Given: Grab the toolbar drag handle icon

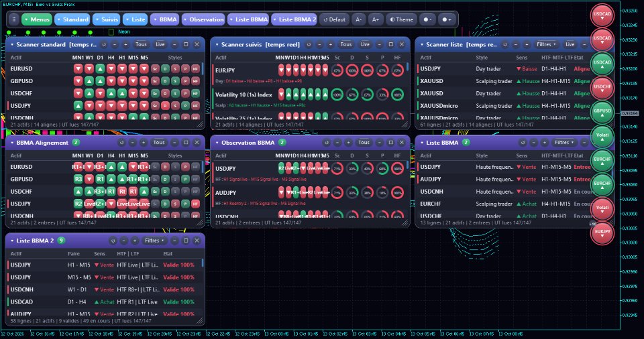Looking at the screenshot, I should click(14, 19).
